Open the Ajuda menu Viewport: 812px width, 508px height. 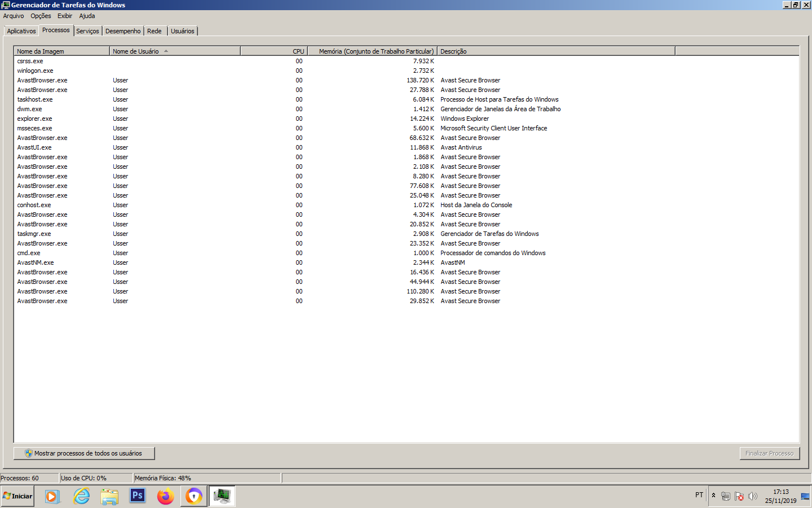click(x=87, y=16)
